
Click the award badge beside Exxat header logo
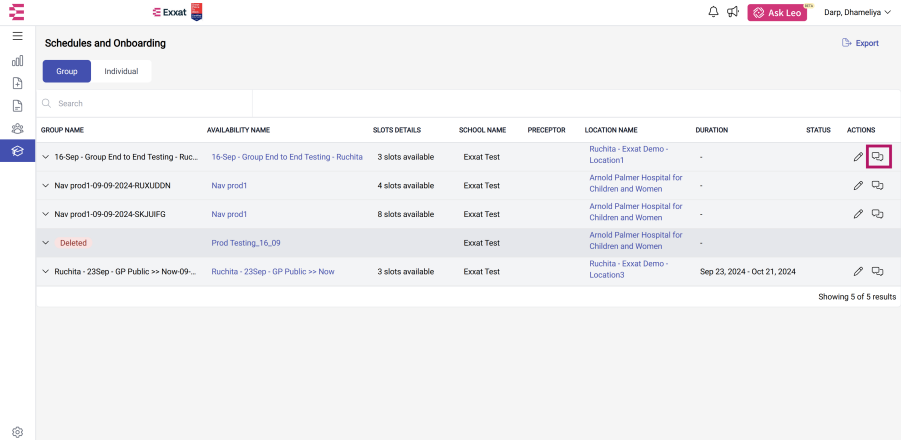(x=196, y=12)
